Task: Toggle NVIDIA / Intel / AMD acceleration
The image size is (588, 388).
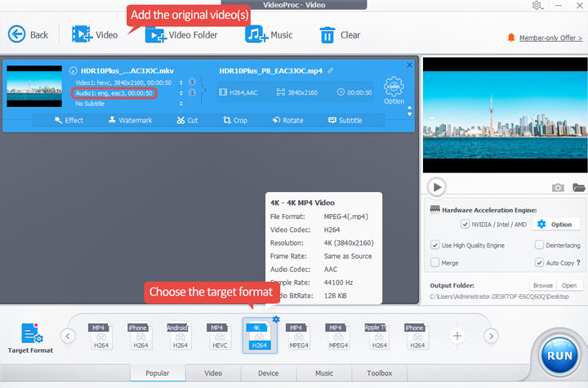Action: 465,224
